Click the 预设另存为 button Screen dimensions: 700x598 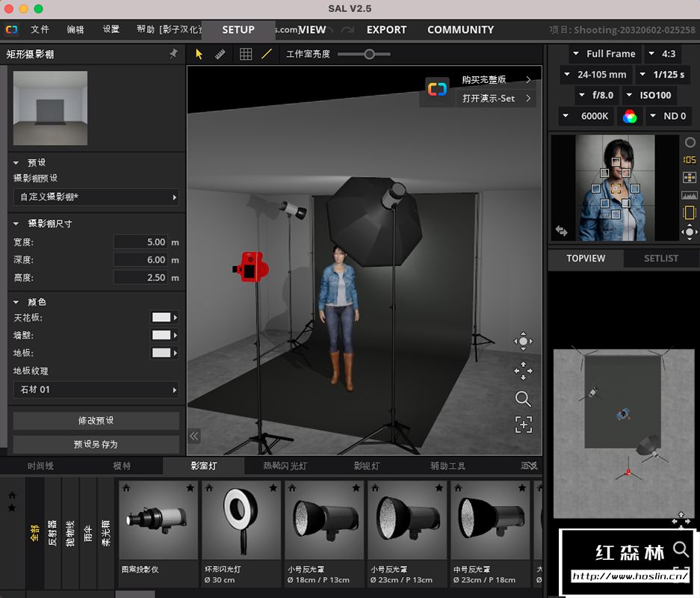point(96,444)
